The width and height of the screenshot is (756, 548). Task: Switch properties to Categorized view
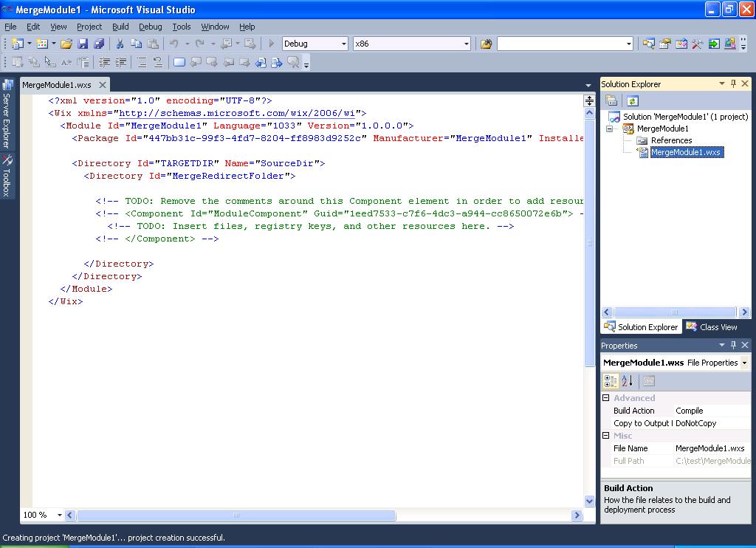[x=611, y=381]
